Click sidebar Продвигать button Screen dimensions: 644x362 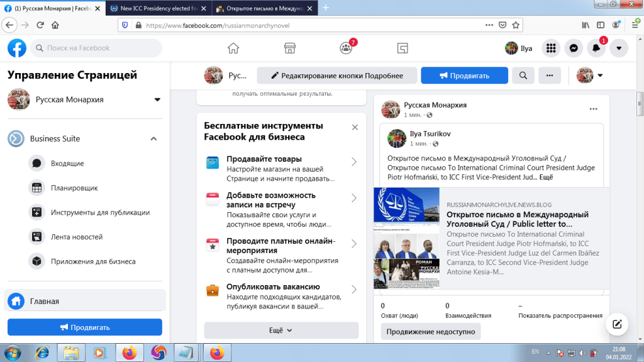point(85,327)
